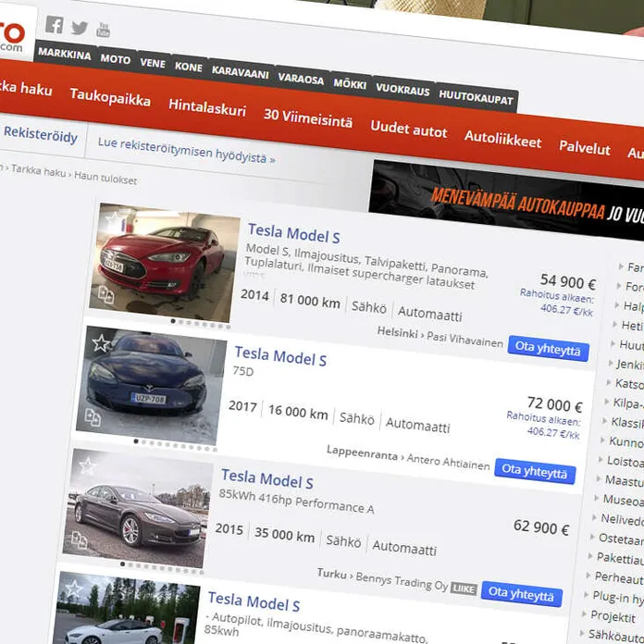
Task: Open the KARAVAANI tab
Action: (x=241, y=72)
